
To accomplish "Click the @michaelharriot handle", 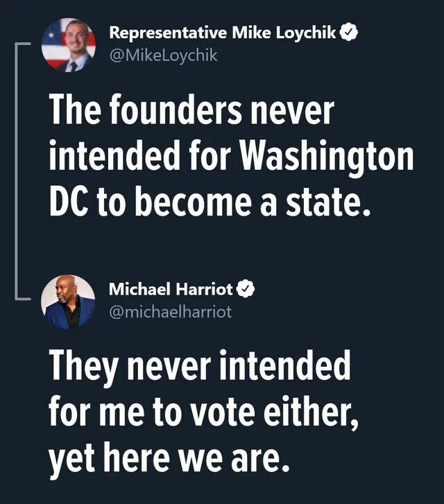I will tap(171, 312).
